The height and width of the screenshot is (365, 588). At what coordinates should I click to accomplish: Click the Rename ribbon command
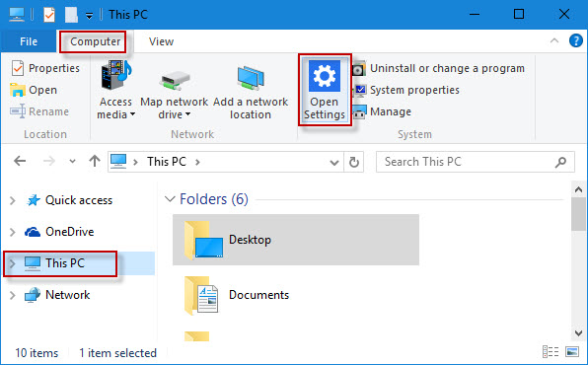(x=39, y=111)
